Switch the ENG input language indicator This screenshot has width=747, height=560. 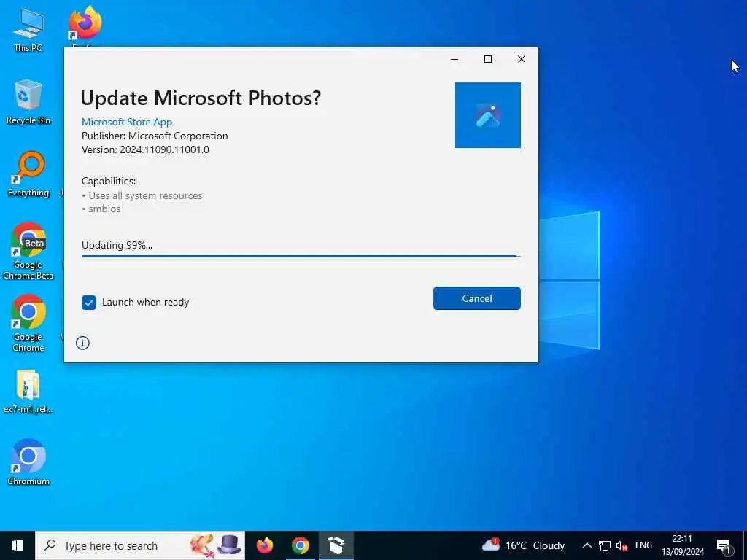[x=643, y=545]
